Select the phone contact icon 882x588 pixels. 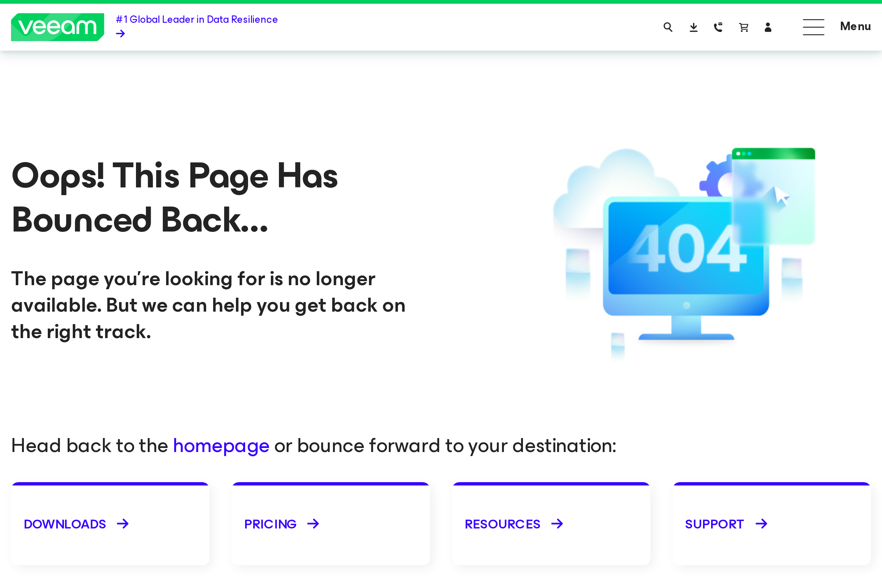point(718,27)
